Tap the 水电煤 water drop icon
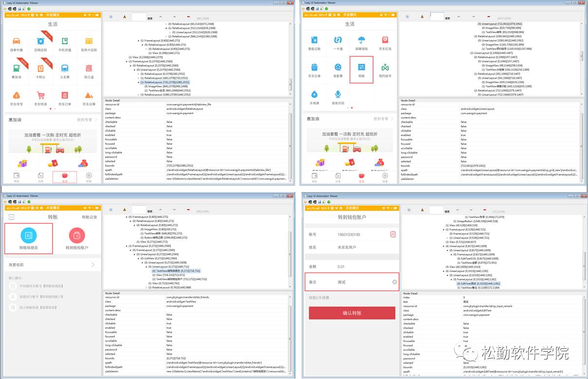 pos(314,94)
